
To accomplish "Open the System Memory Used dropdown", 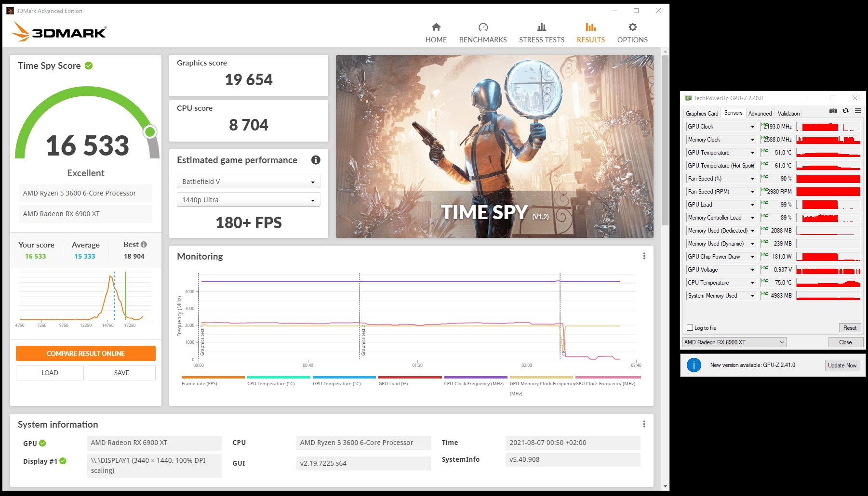I will point(752,296).
